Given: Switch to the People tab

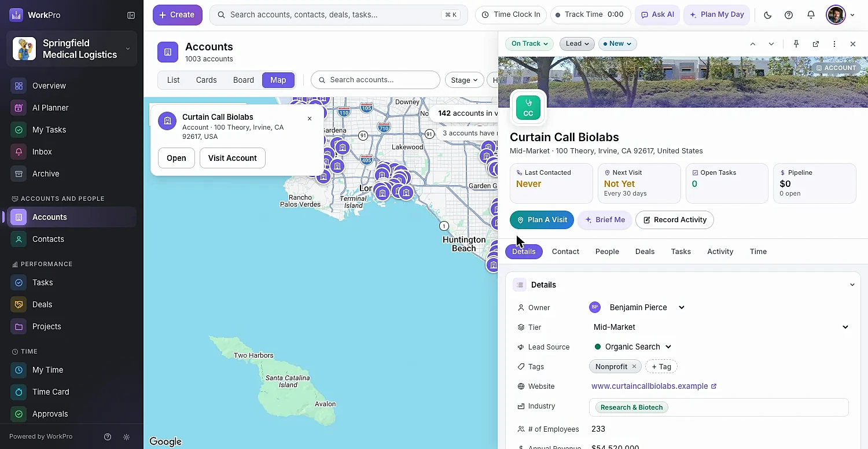Looking at the screenshot, I should click(x=607, y=252).
